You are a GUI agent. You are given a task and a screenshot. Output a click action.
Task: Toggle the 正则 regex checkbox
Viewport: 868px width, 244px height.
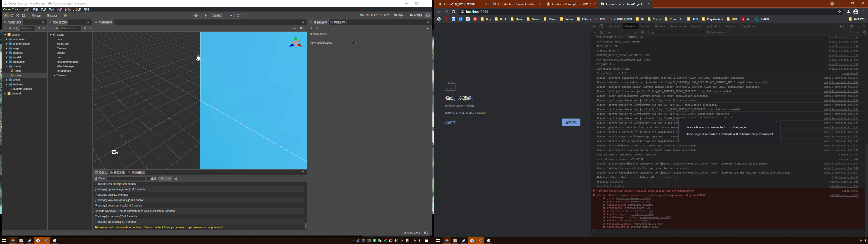tap(148, 179)
